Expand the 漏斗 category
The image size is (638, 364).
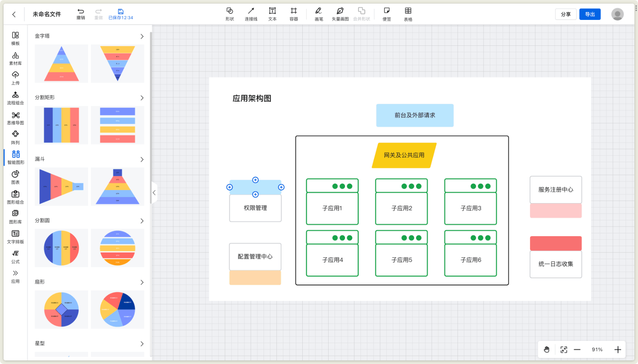[x=142, y=159]
